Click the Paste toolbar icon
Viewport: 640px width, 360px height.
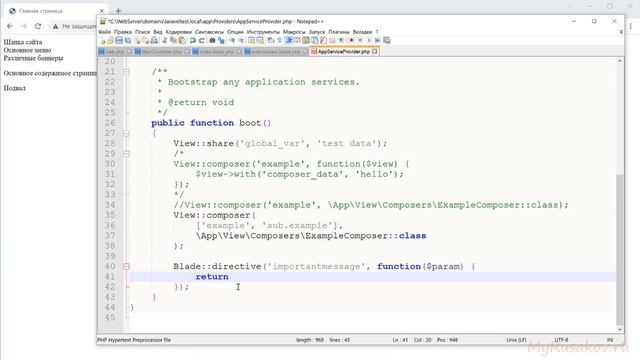pyautogui.click(x=182, y=40)
